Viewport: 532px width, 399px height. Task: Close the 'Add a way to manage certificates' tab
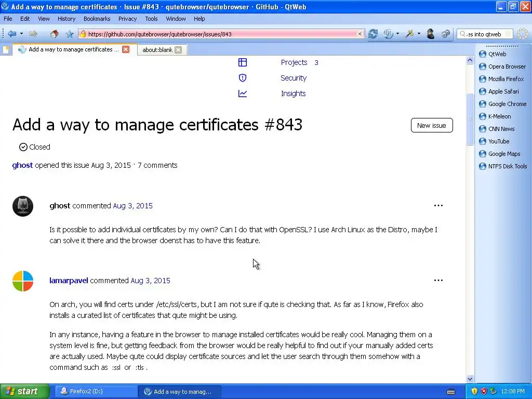point(126,49)
